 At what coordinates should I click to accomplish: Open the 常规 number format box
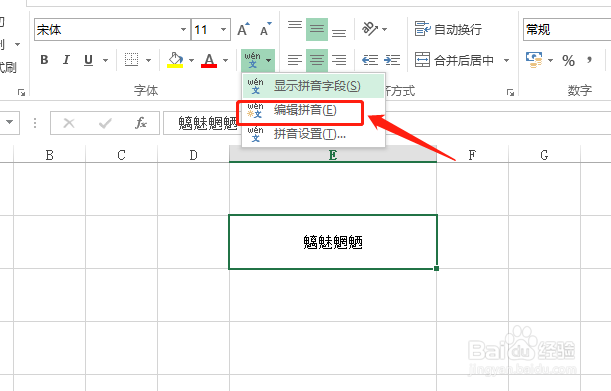coord(567,30)
